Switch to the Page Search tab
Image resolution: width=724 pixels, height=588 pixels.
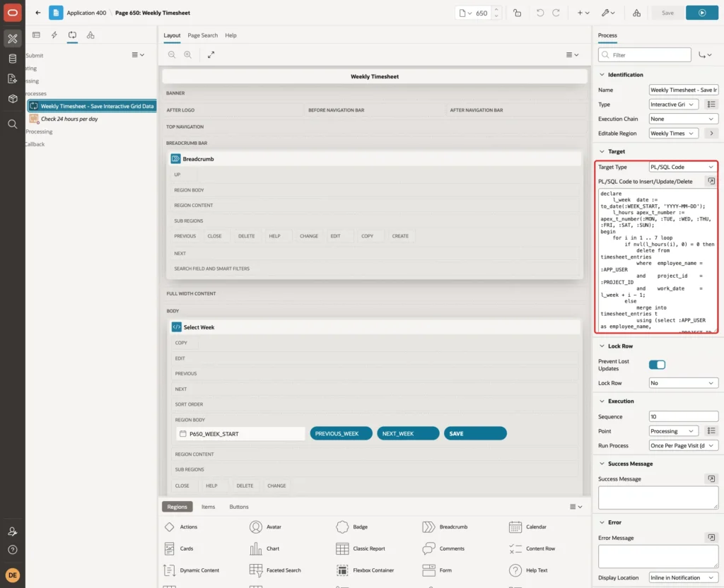202,35
